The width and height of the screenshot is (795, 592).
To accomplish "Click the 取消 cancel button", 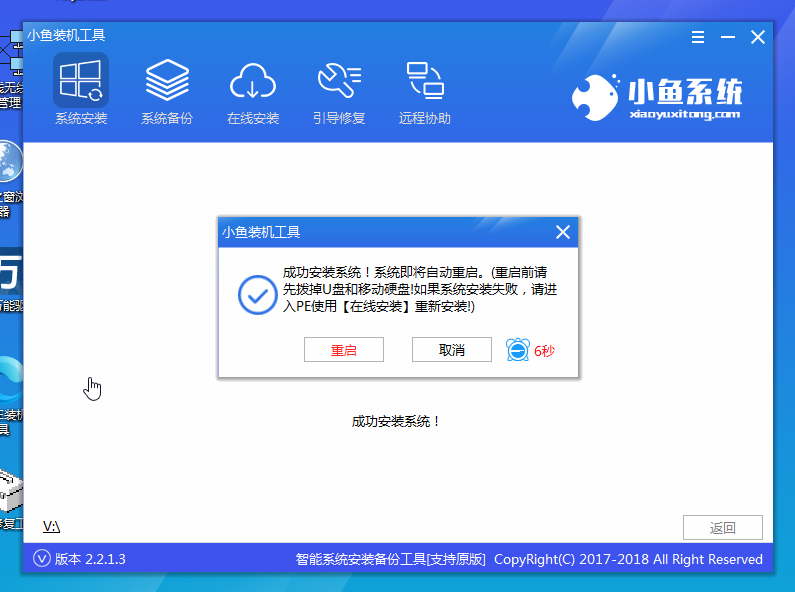I will tap(452, 350).
